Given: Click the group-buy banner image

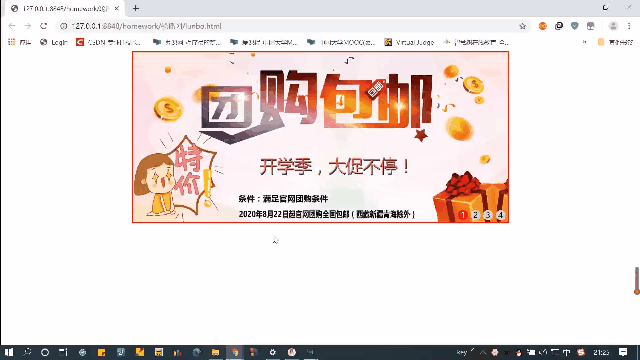Looking at the screenshot, I should tap(320, 137).
